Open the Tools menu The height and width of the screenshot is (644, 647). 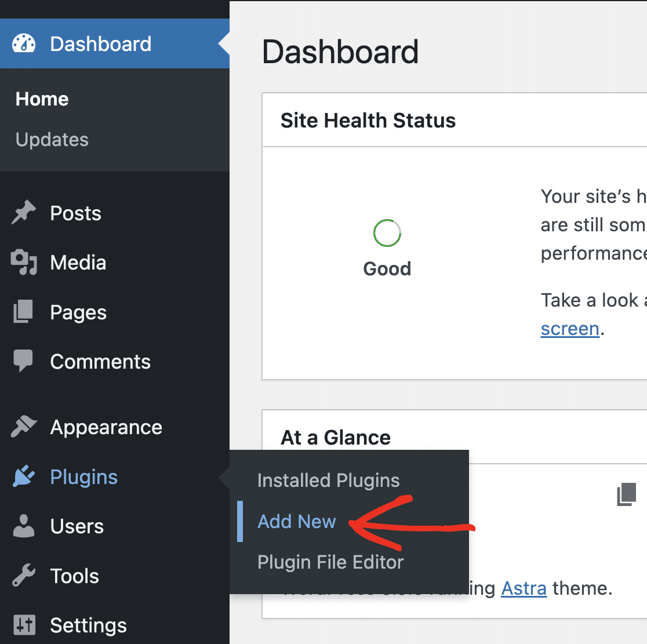tap(115, 576)
